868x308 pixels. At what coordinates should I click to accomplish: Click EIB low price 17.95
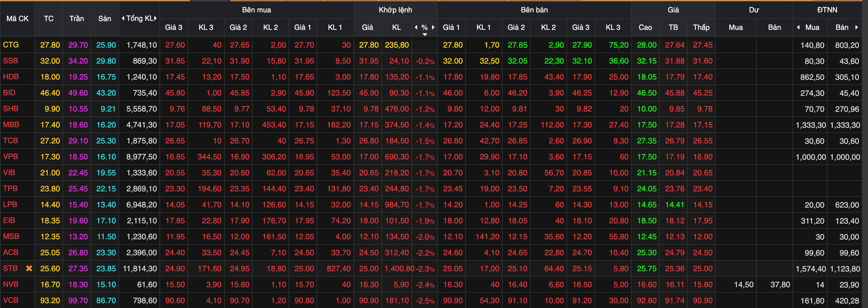point(702,221)
